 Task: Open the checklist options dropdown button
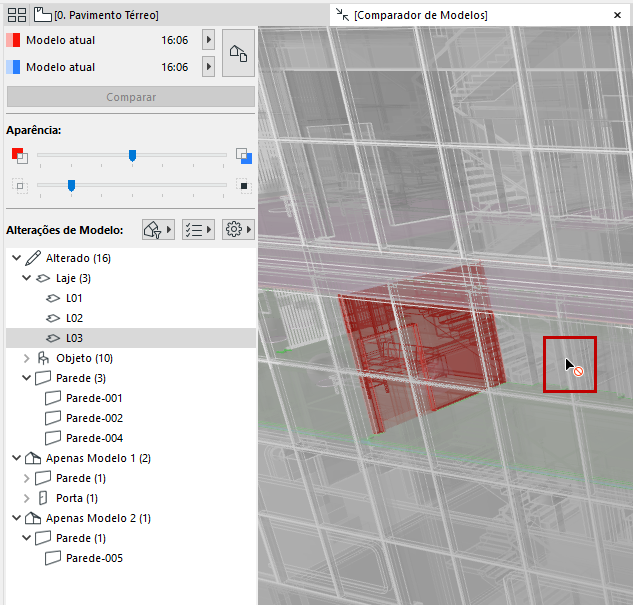198,230
